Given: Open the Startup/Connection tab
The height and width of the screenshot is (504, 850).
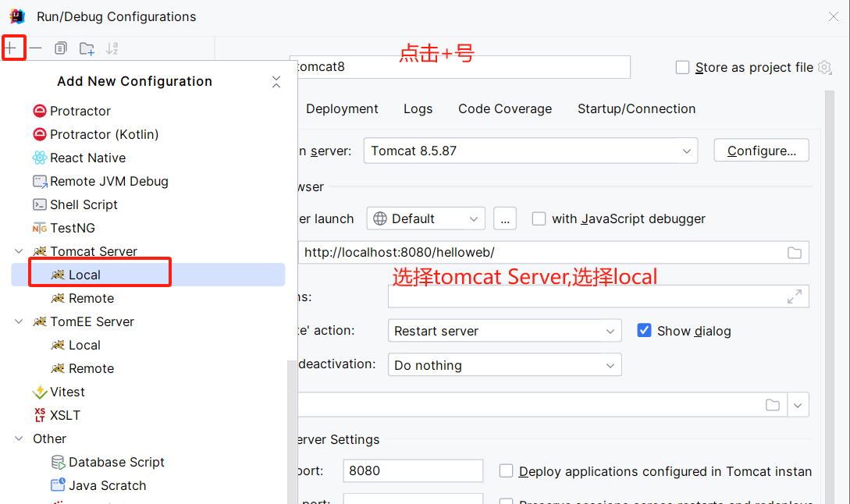Looking at the screenshot, I should (x=636, y=109).
